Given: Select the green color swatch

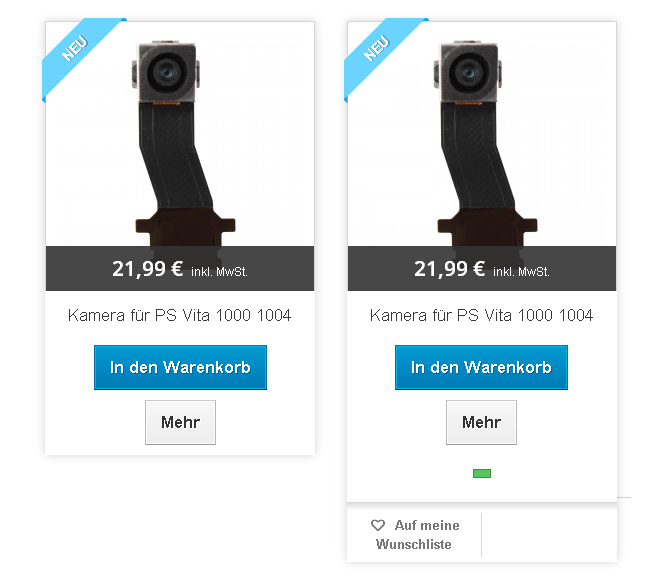Looking at the screenshot, I should click(x=482, y=473).
